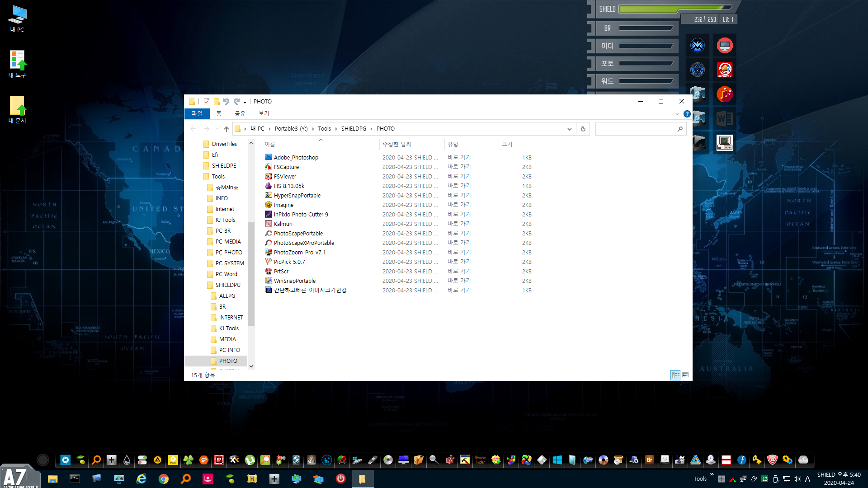Viewport: 868px width, 488px height.
Task: Open the Adobe_Photoshop shortcut icon
Action: pos(269,157)
